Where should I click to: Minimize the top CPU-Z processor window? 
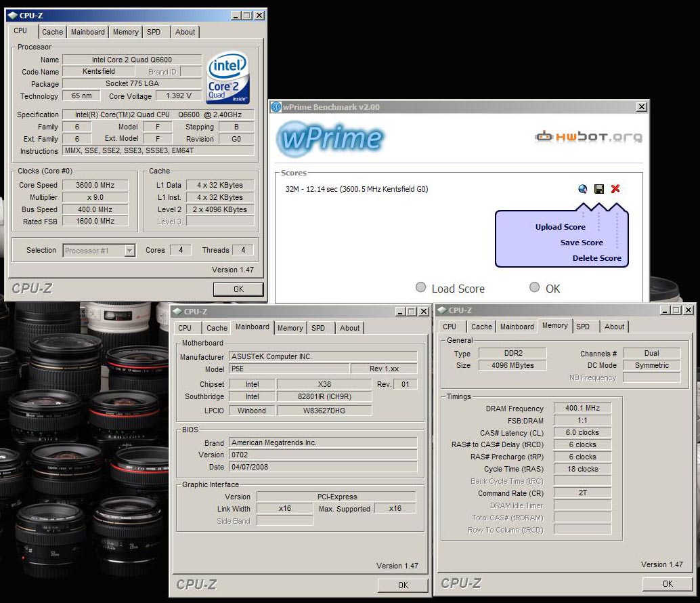(x=236, y=16)
